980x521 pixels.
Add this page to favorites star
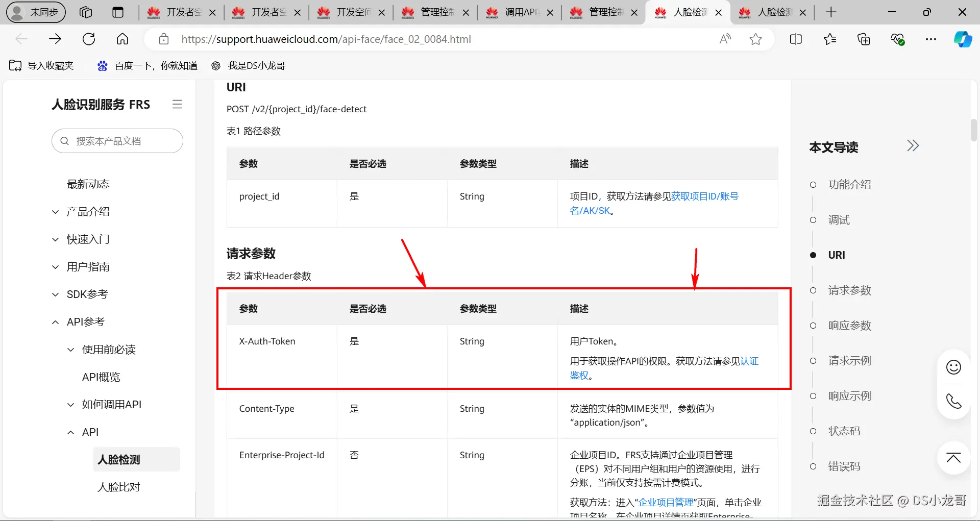[x=756, y=39]
